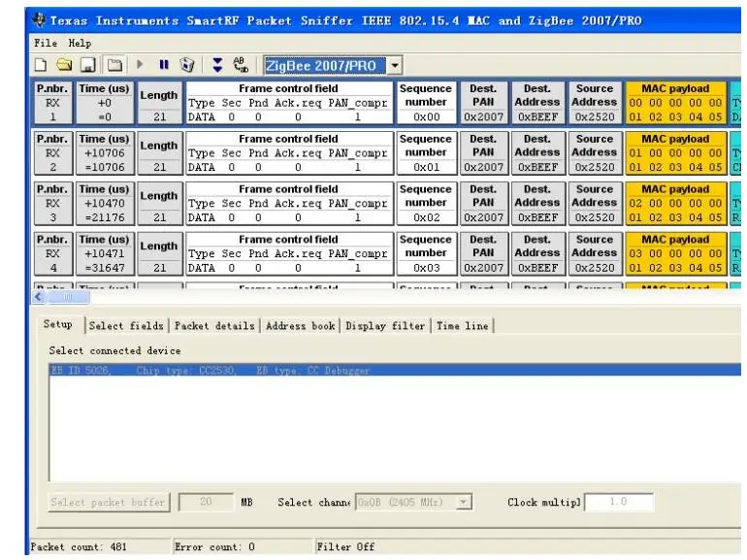
Task: Open the Packet details tab
Action: pyautogui.click(x=214, y=325)
